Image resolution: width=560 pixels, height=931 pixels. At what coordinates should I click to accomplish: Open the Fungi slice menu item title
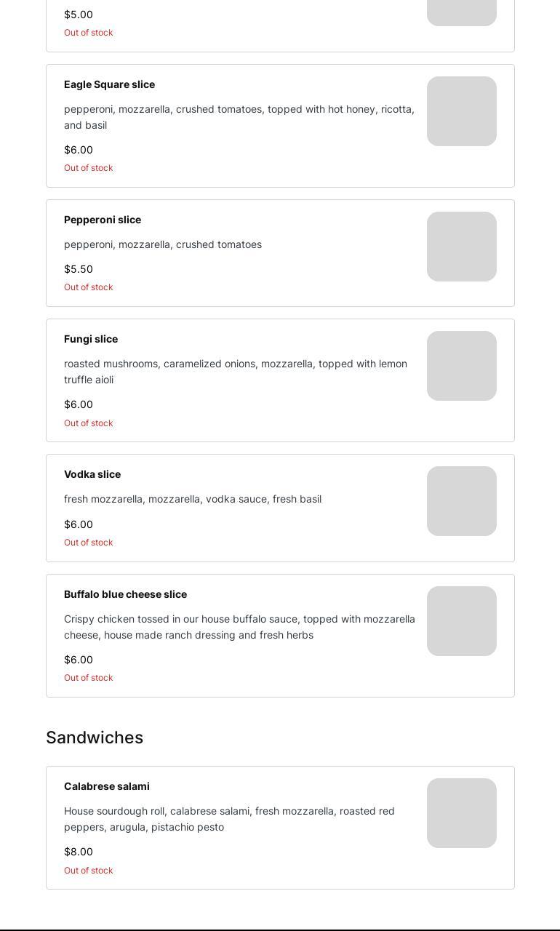tap(91, 339)
